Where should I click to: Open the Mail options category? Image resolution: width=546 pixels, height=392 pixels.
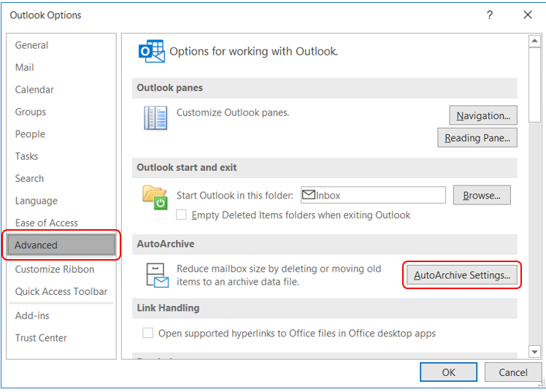(x=25, y=67)
